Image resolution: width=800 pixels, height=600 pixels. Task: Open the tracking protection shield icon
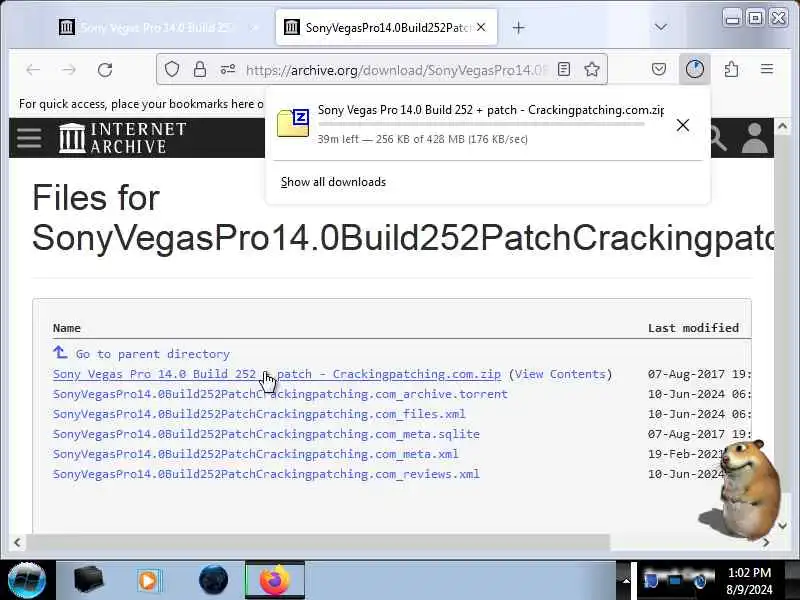[172, 69]
